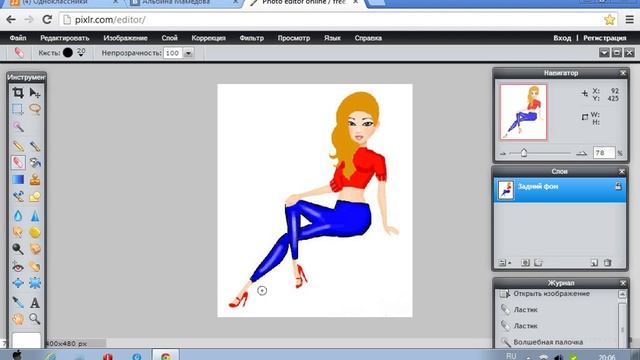640x360 pixels.
Task: Select the Burn tool
Action: coord(35,249)
